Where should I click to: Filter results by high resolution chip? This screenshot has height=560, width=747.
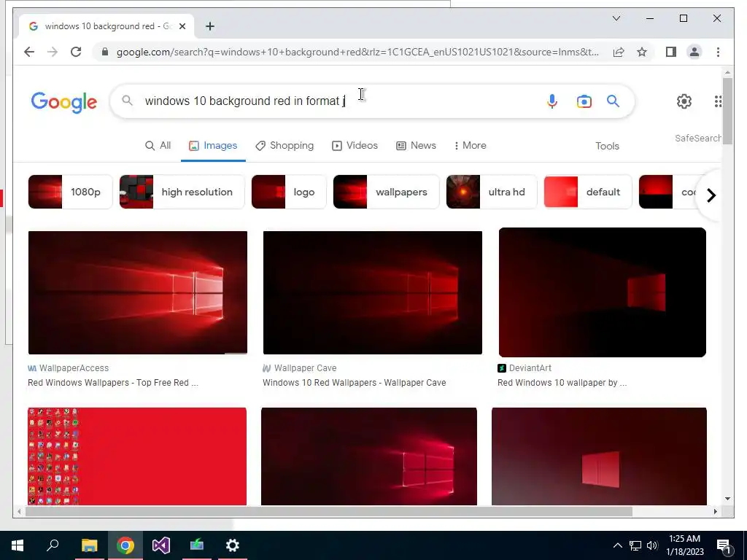(182, 192)
